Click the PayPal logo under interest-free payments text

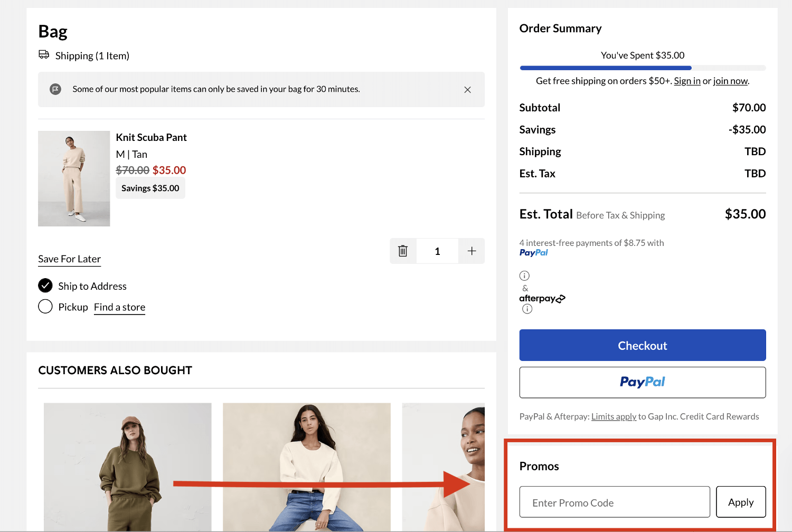tap(533, 253)
